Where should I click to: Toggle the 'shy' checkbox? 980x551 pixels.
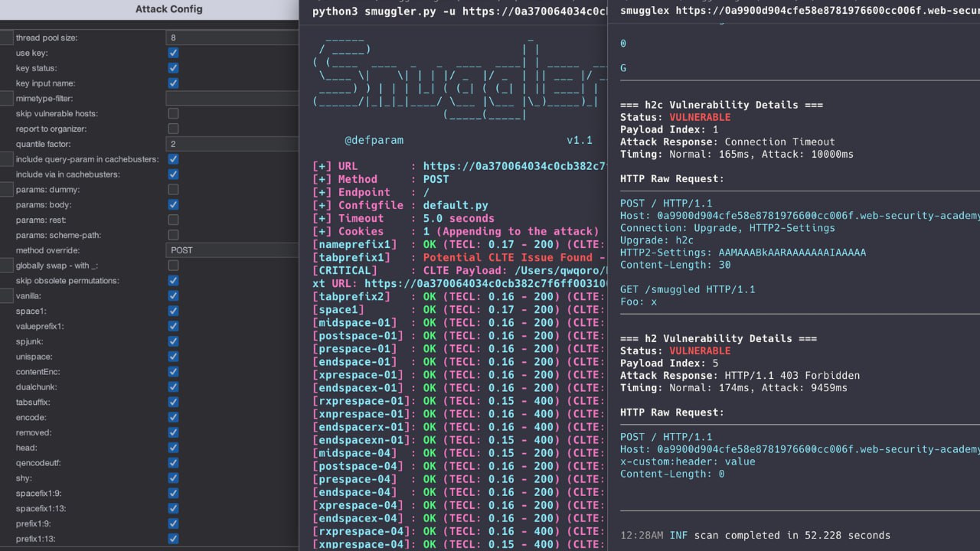[173, 478]
